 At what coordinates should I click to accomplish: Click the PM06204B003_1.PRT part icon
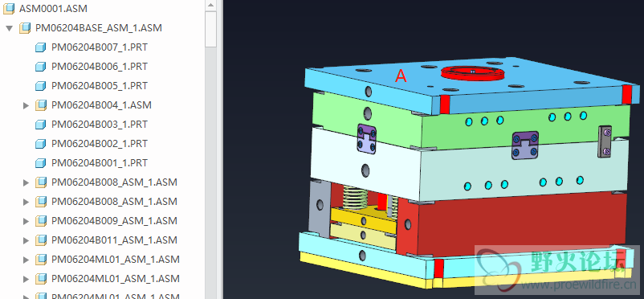pyautogui.click(x=40, y=125)
